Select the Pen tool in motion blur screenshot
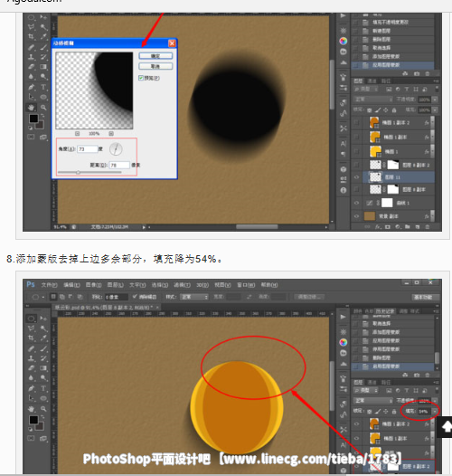 (31, 87)
